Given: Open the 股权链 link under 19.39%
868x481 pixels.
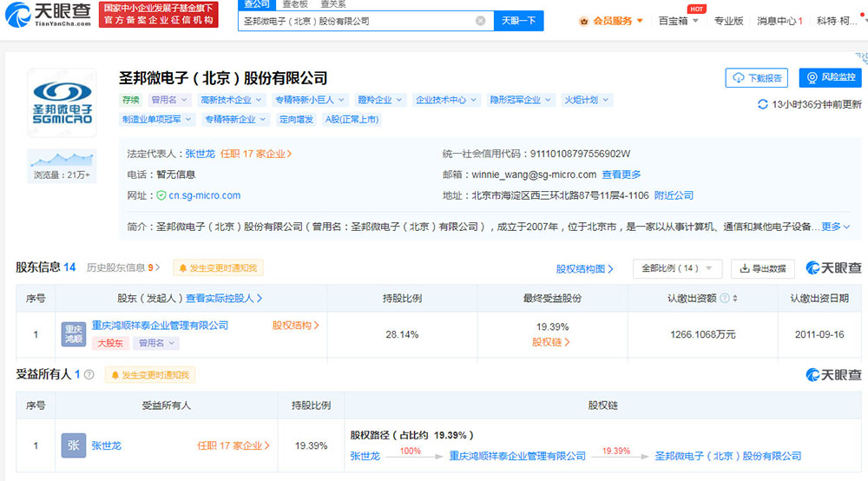Looking at the screenshot, I should (551, 342).
